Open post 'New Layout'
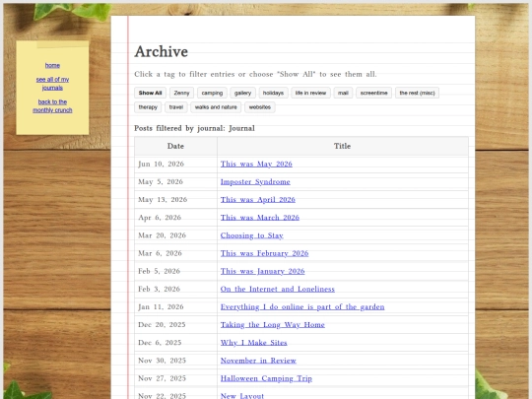Screen dimensions: 532x399 pyautogui.click(x=242, y=396)
